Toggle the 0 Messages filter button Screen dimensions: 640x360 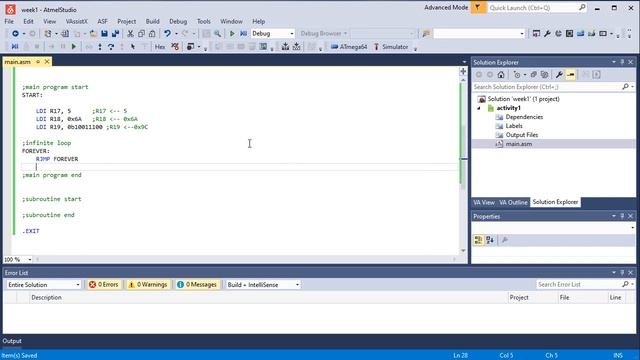(x=197, y=284)
